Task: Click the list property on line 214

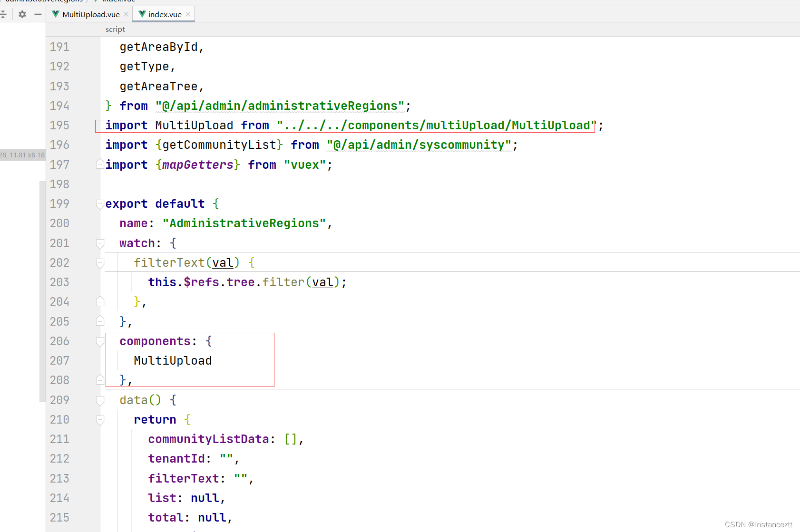Action: click(x=162, y=498)
